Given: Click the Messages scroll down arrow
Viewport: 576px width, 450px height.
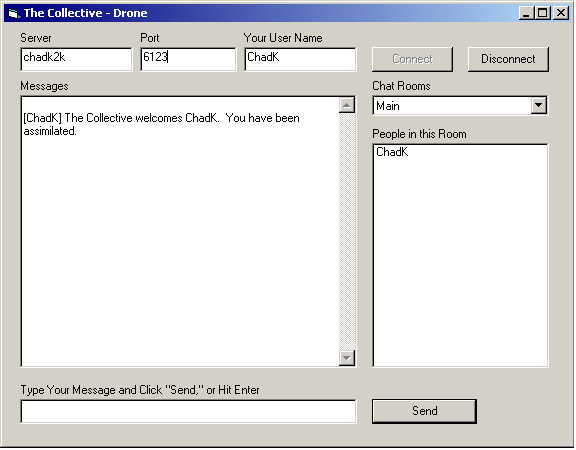Looking at the screenshot, I should 346,358.
